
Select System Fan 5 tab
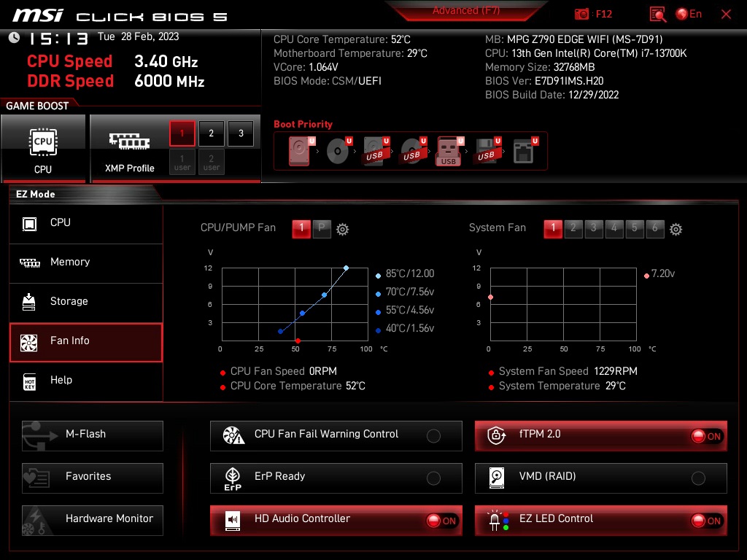coord(635,228)
